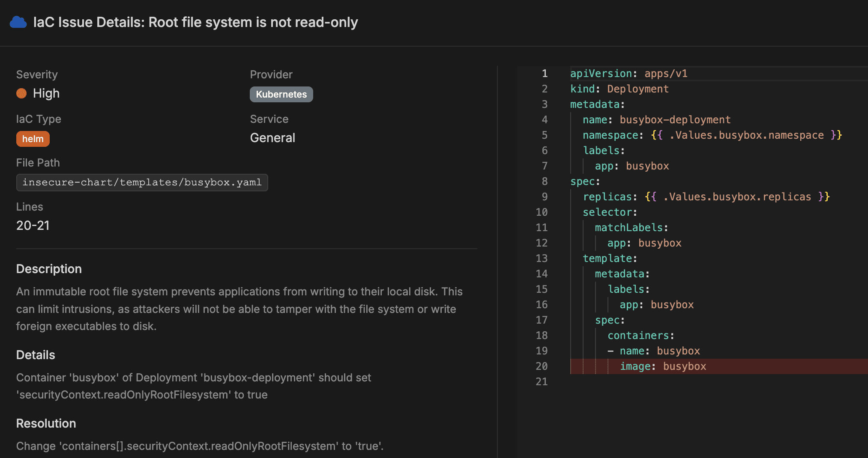The image size is (868, 458).
Task: Click line number 20 in gutter
Action: tap(542, 366)
